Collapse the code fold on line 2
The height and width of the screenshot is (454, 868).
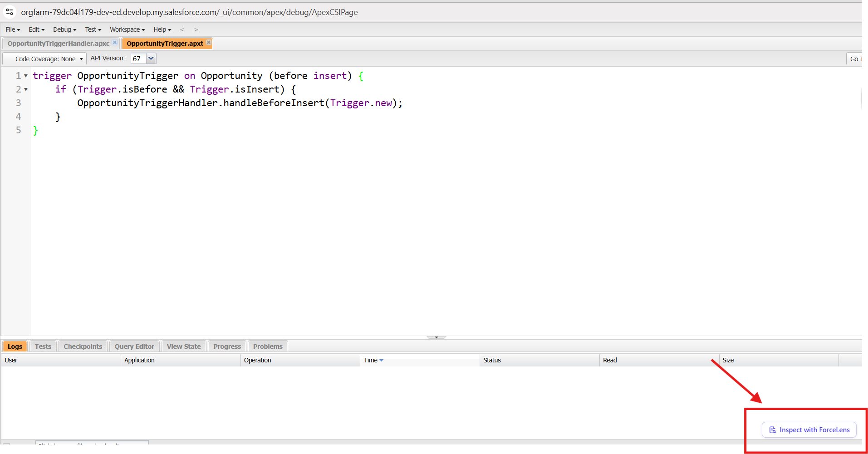point(26,89)
